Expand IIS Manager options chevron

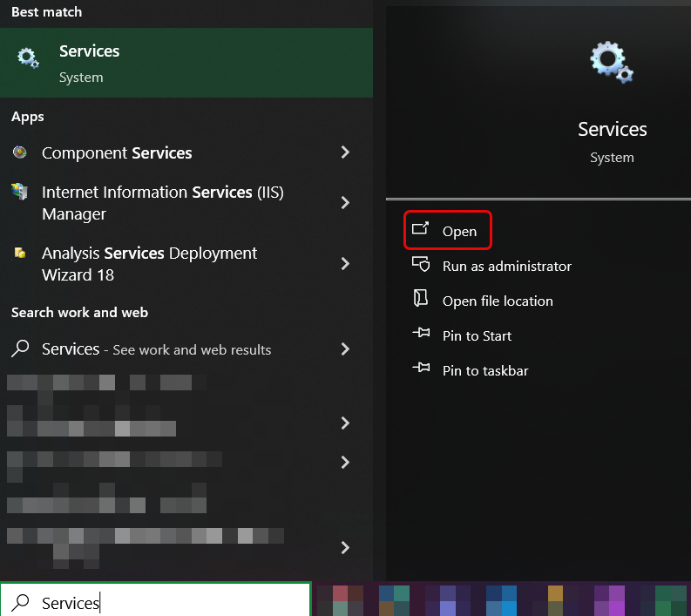345,203
